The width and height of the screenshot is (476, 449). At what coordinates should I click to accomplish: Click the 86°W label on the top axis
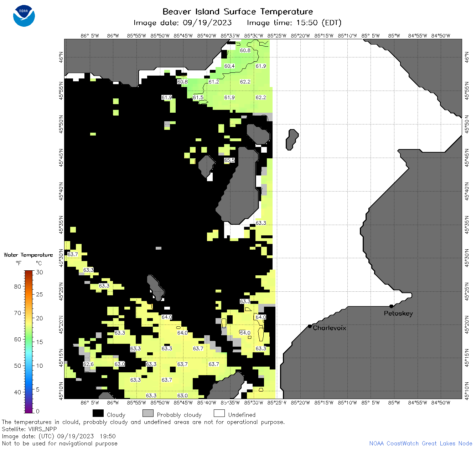[x=113, y=36]
